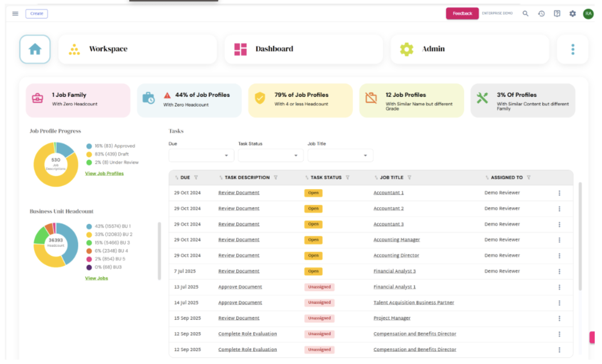602x364 pixels.
Task: Click the Home icon tile
Action: coord(35,49)
